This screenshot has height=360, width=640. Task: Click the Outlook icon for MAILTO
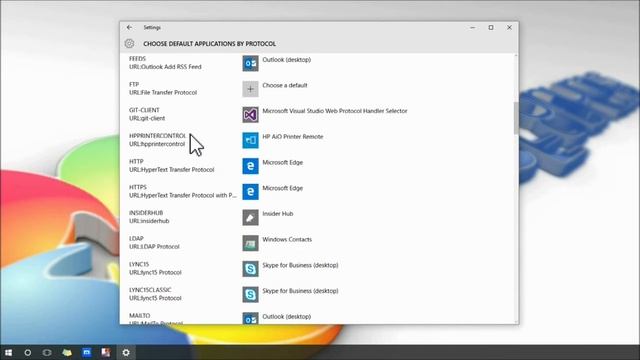point(250,318)
